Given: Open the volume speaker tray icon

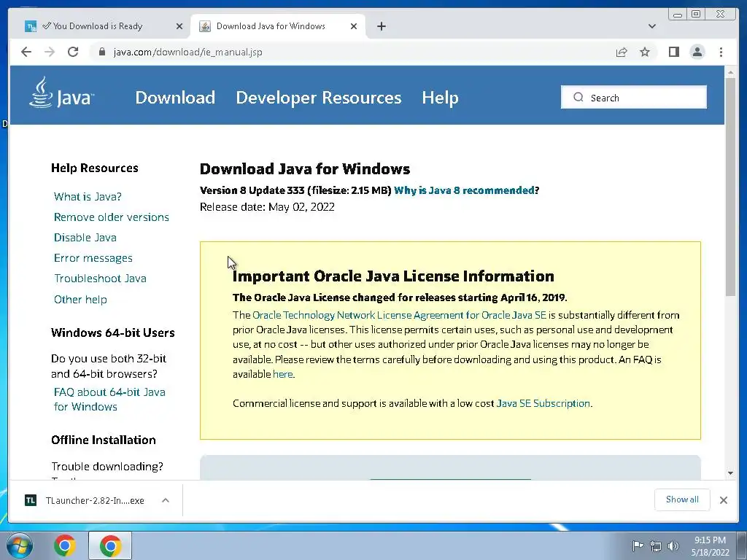Looking at the screenshot, I should point(673,546).
